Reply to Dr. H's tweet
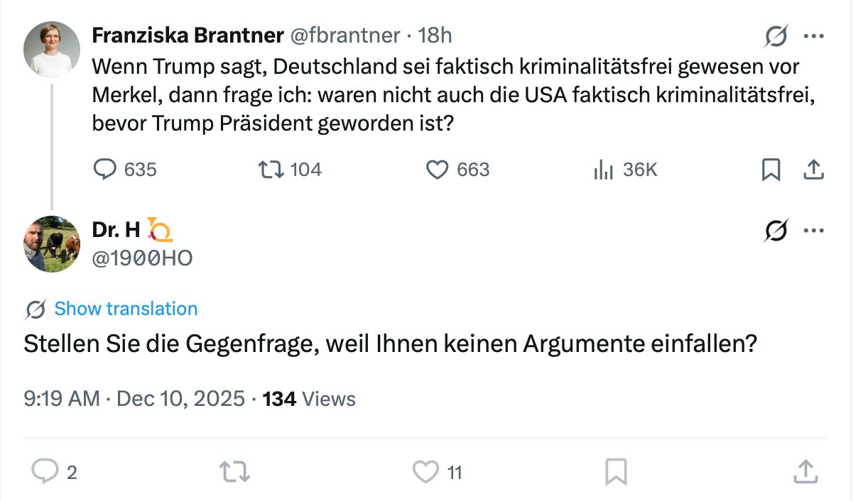The image size is (868, 501). point(46,471)
